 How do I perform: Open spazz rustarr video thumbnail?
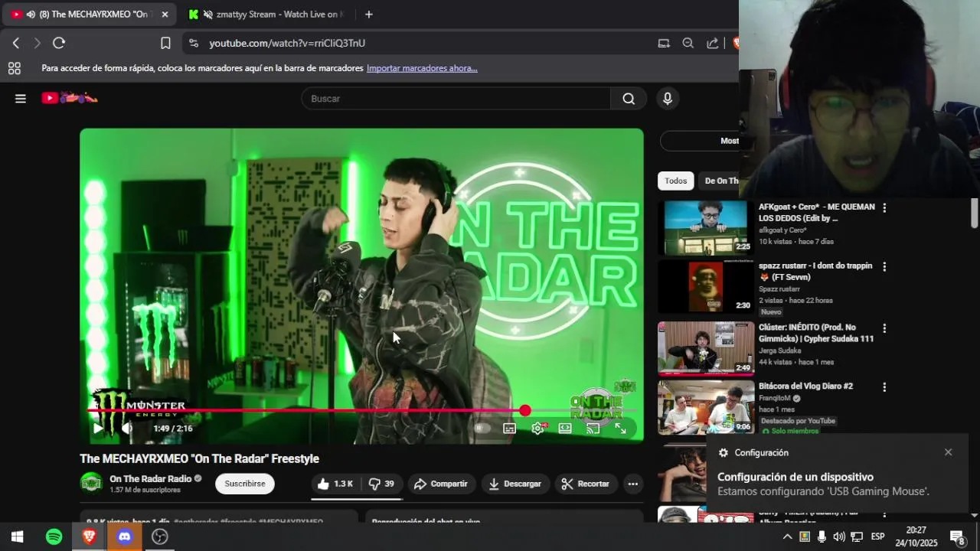click(x=705, y=286)
